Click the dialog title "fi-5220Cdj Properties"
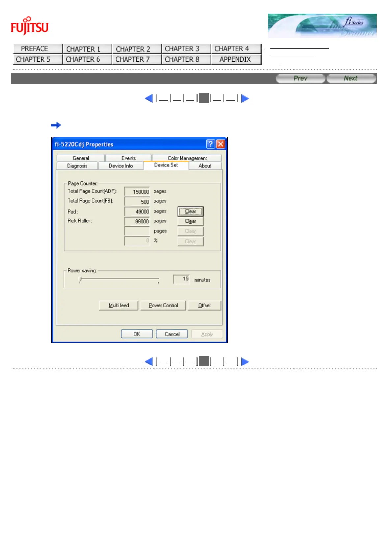This screenshot has width=392, height=555. [84, 144]
